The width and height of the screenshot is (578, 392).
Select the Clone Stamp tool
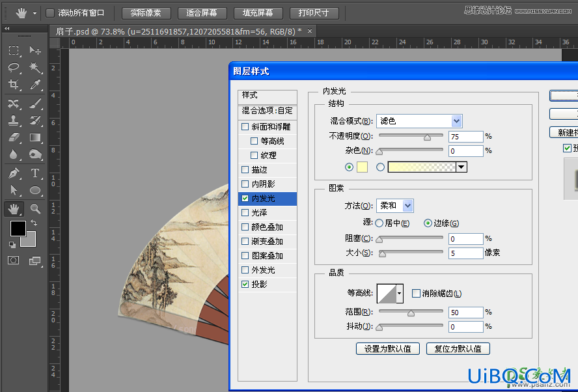[x=14, y=120]
